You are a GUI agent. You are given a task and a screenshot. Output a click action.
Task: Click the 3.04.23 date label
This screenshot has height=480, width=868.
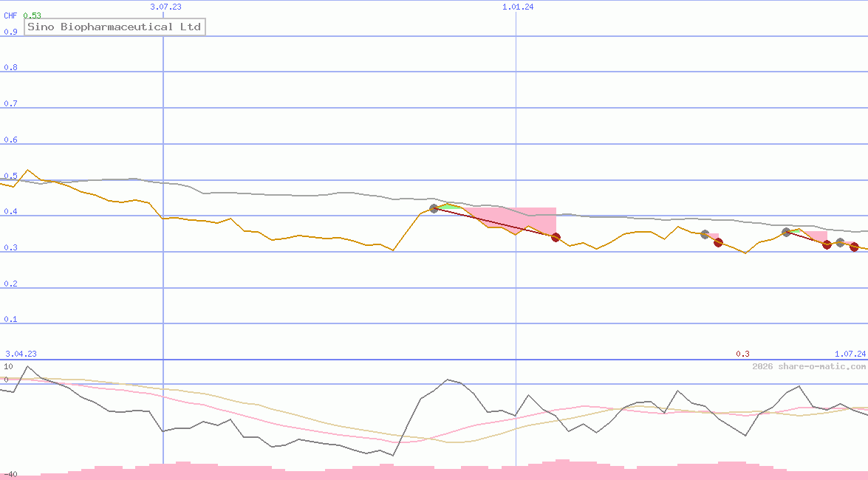19,354
